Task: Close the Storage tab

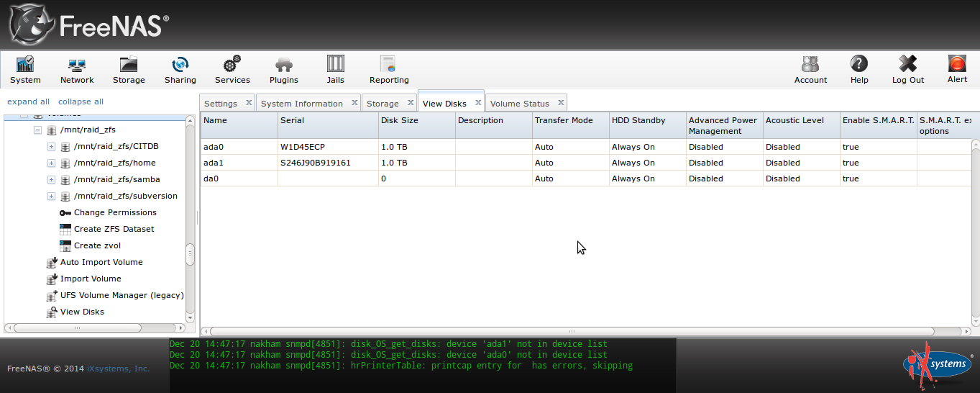Action: point(411,103)
